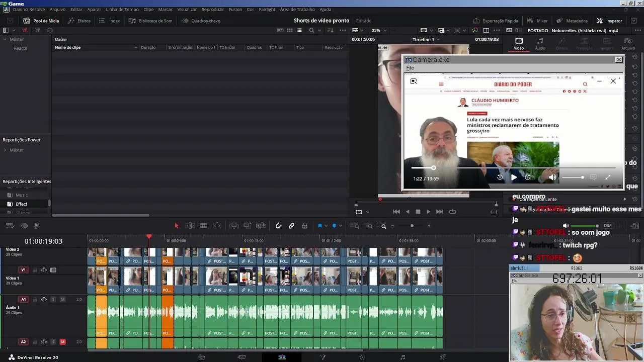This screenshot has height=362, width=644.
Task: Open the media pool search options dropdown
Action: coord(319,30)
